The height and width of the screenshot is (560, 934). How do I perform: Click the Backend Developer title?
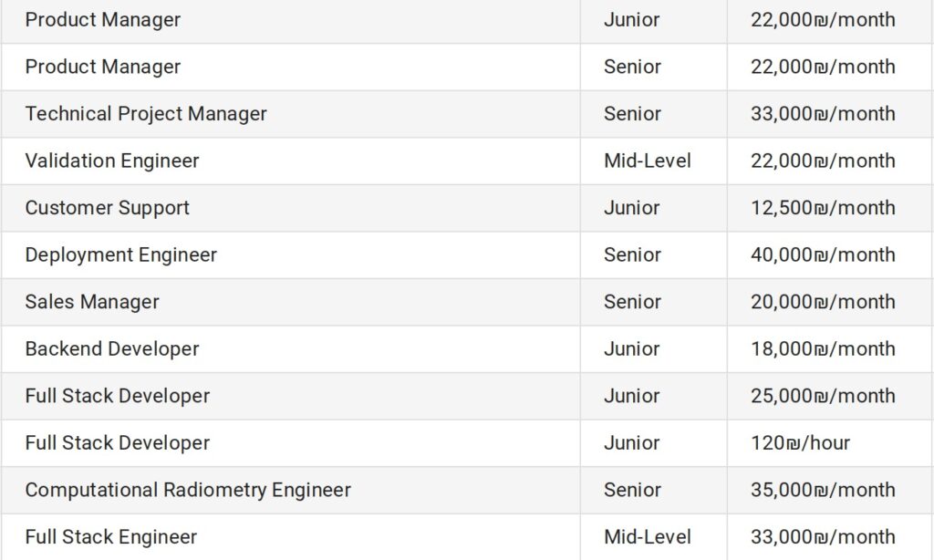112,349
